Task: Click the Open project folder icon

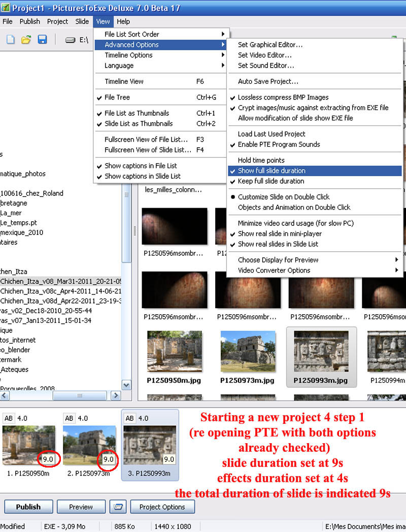Action: pos(26,40)
